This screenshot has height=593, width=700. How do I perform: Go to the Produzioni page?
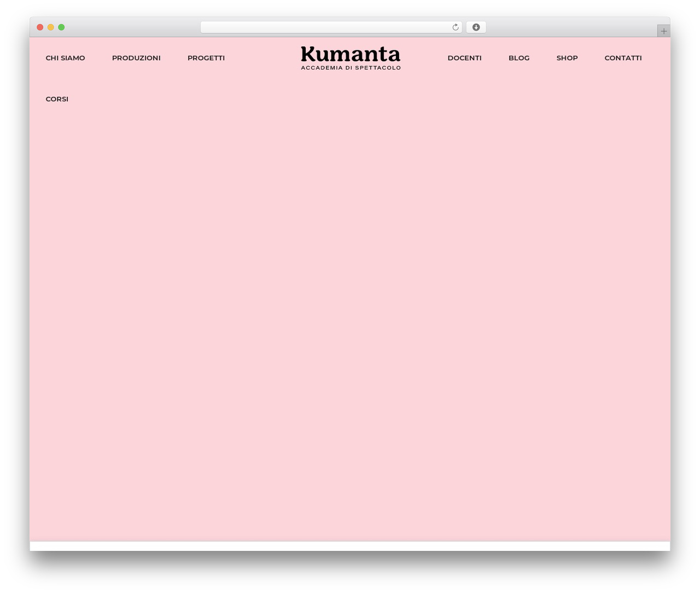pos(136,58)
